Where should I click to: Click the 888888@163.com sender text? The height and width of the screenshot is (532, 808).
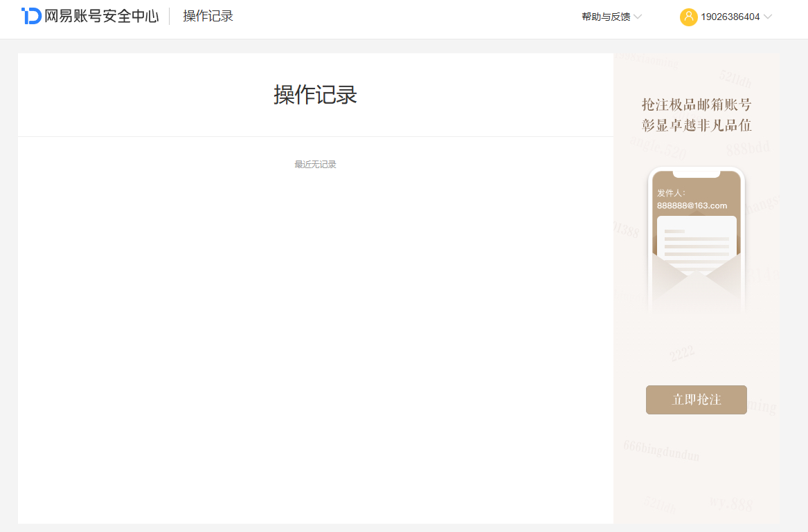click(x=692, y=205)
